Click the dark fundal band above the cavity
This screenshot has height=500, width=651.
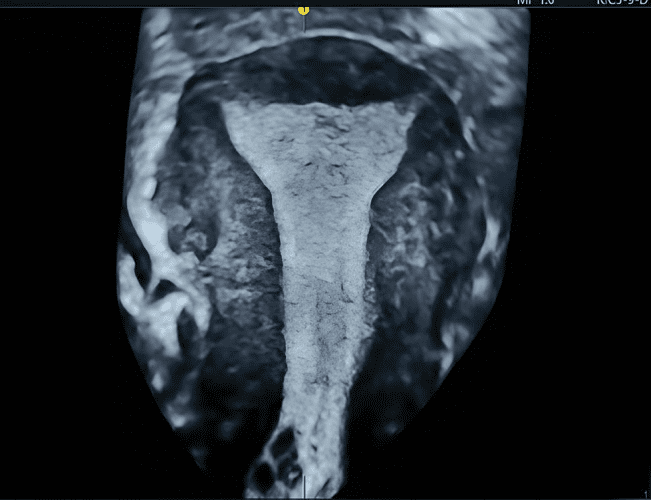click(x=318, y=75)
